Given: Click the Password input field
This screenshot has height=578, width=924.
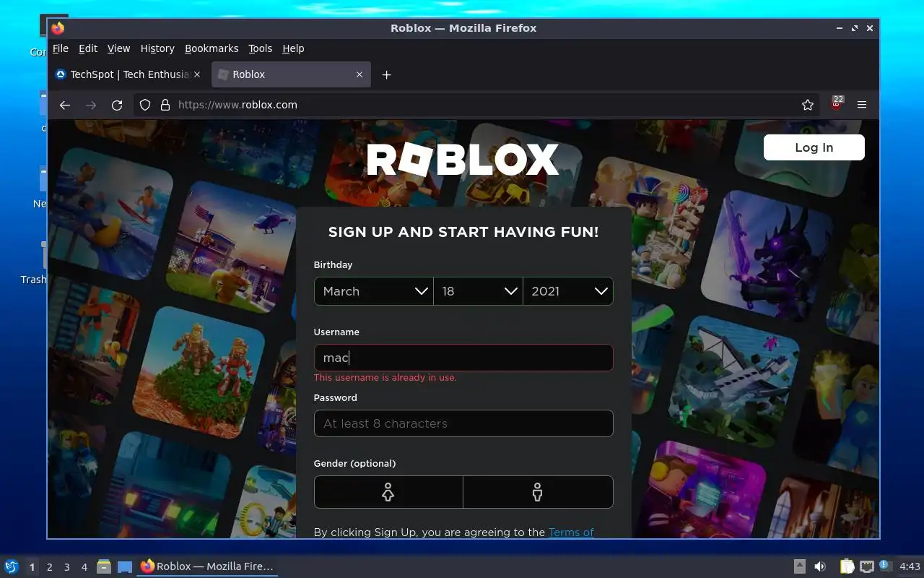Looking at the screenshot, I should [463, 423].
